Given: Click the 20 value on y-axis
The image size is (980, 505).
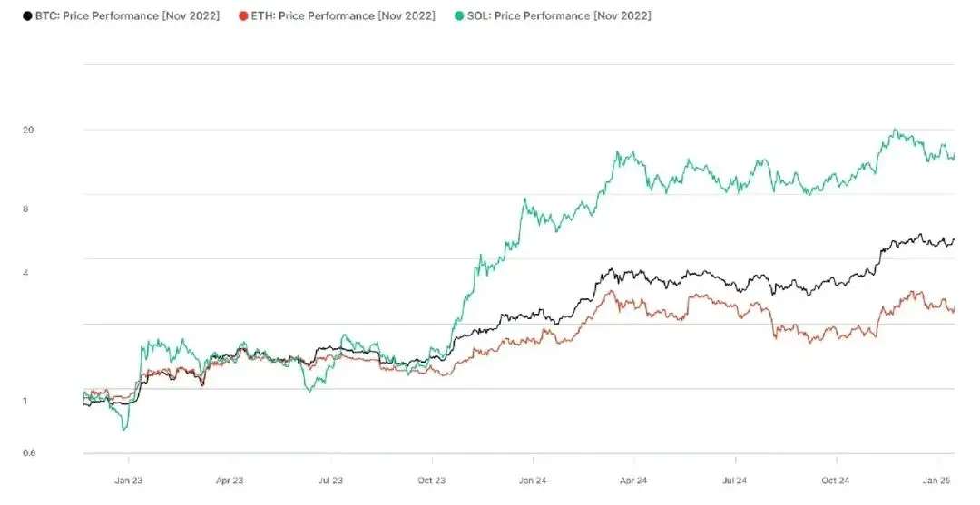Looking at the screenshot, I should (28, 131).
